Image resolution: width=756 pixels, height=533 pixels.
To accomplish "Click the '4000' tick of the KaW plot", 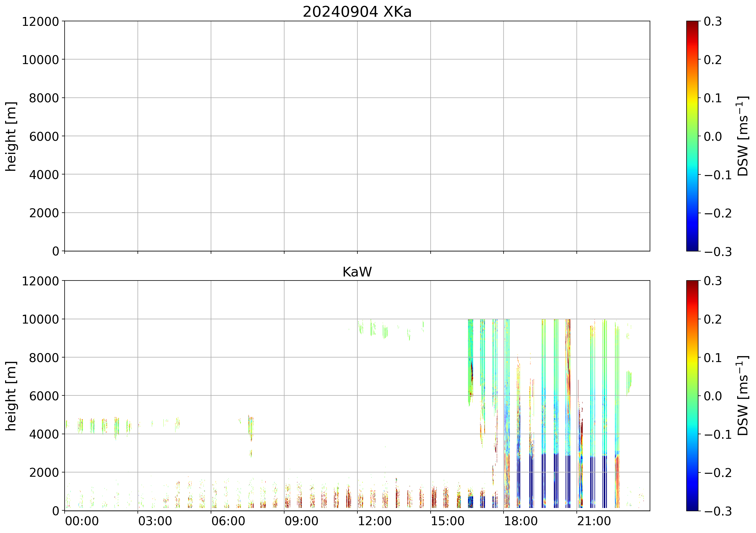I will click(44, 434).
